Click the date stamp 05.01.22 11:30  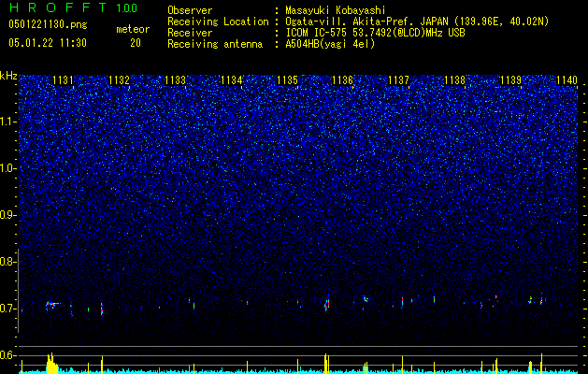[48, 43]
